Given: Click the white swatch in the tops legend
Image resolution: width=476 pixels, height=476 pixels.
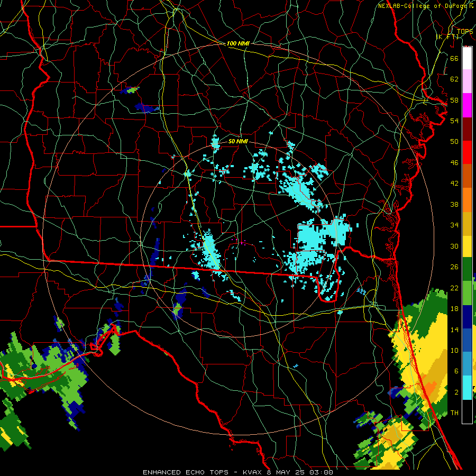Looking at the screenshot, I should [x=467, y=58].
